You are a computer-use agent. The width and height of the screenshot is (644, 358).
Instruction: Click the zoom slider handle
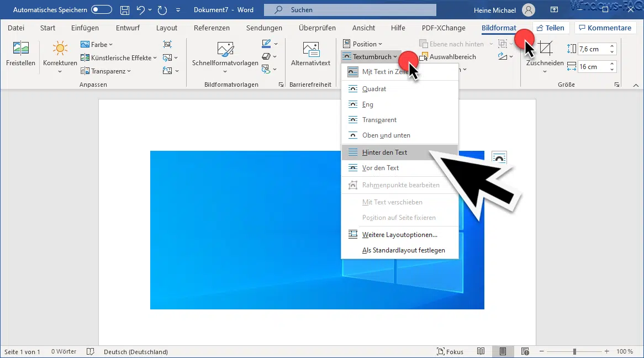click(574, 351)
